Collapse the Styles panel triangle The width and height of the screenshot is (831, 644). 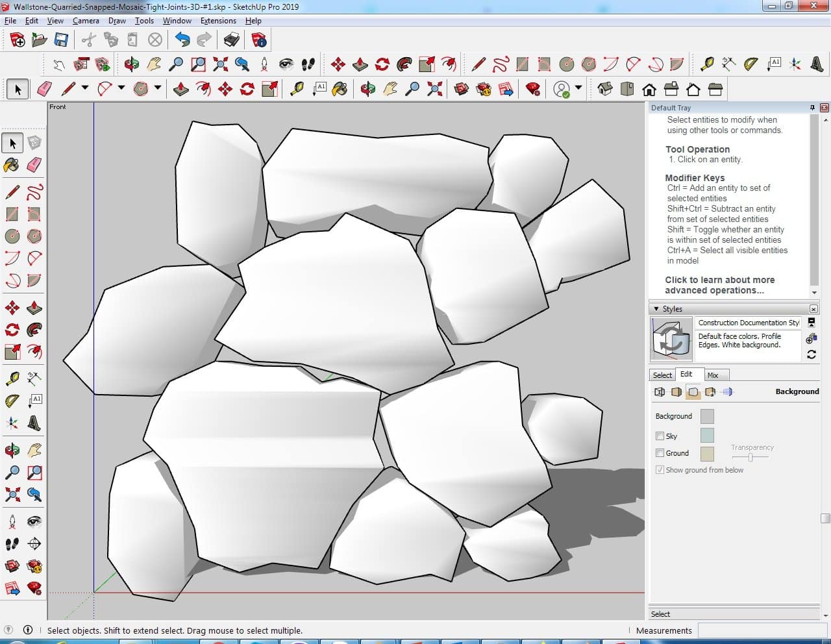[656, 309]
